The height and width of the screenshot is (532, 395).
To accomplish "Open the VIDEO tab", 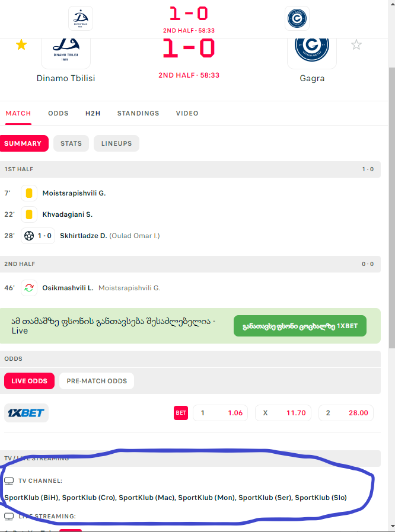I will [187, 113].
